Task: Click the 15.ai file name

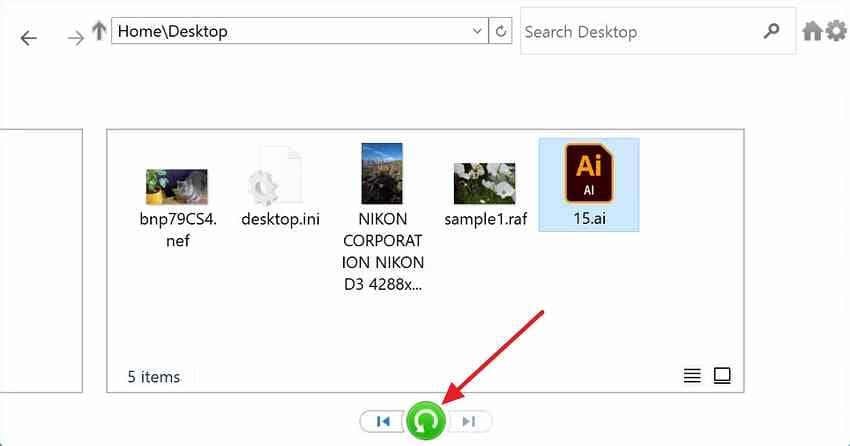Action: click(589, 218)
